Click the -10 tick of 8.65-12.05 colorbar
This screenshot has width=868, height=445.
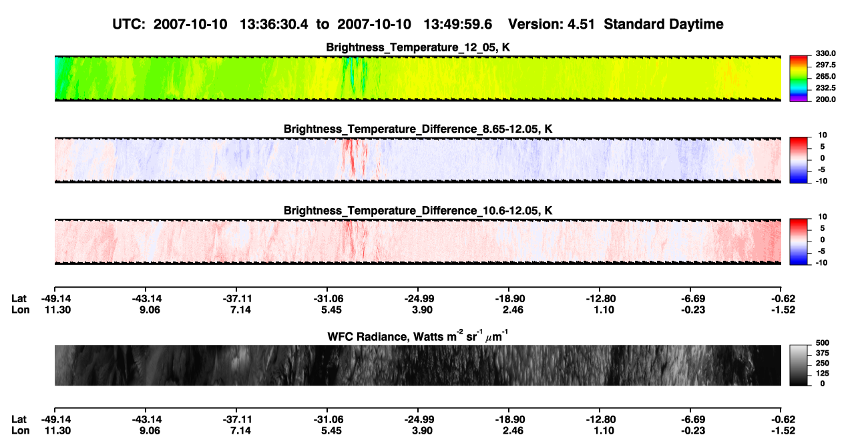[x=821, y=181]
